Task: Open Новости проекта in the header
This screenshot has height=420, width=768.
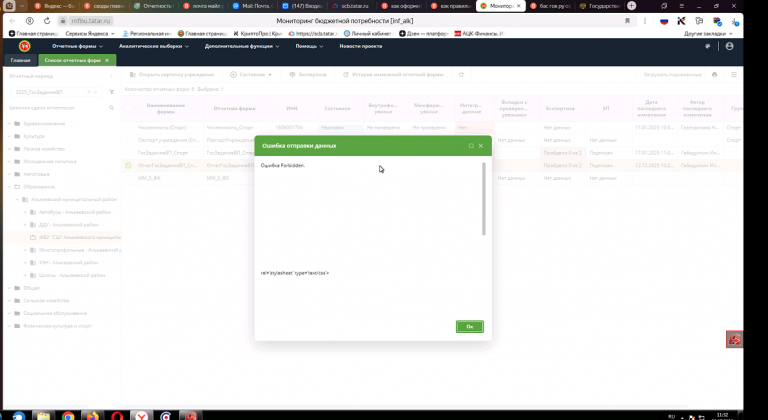Action: coord(360,46)
